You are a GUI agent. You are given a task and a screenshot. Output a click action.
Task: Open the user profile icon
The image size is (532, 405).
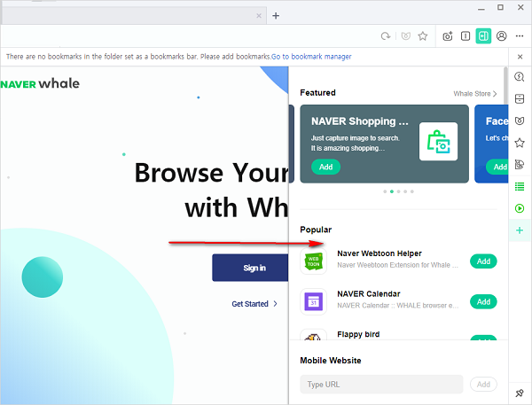click(x=502, y=36)
